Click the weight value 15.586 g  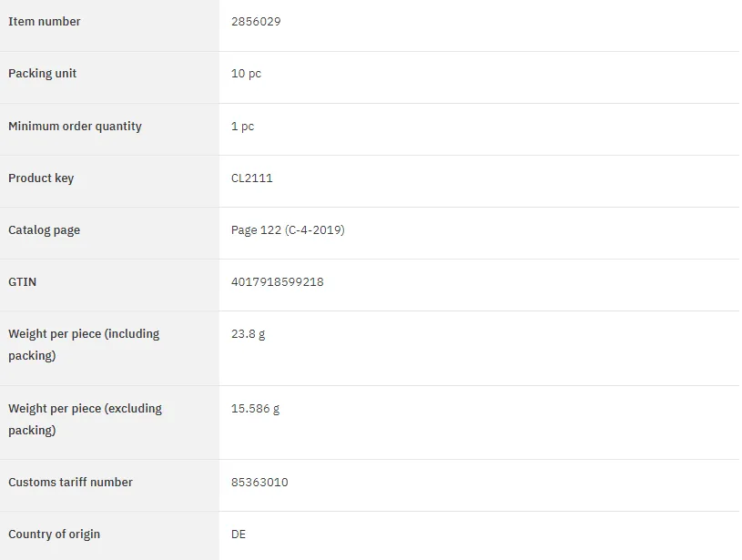point(255,409)
